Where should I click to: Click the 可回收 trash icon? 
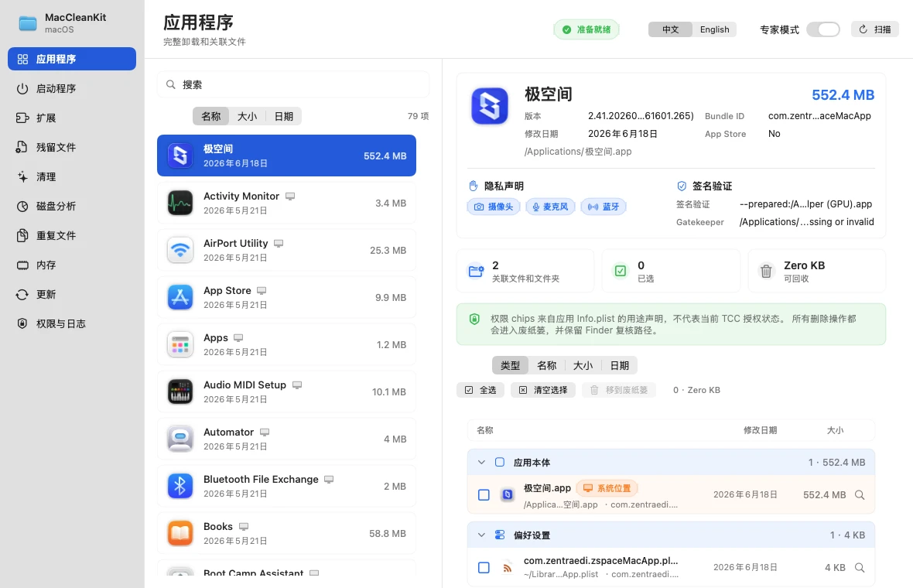[x=766, y=271]
